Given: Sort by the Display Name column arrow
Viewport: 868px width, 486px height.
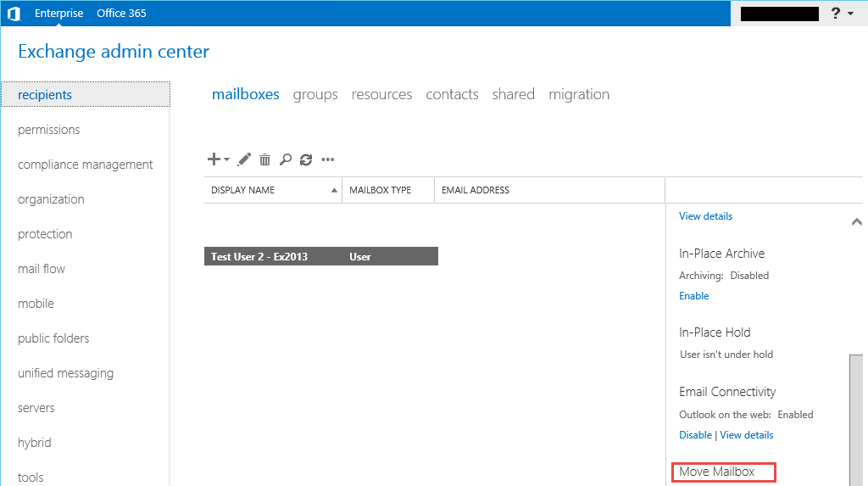Looking at the screenshot, I should (334, 190).
